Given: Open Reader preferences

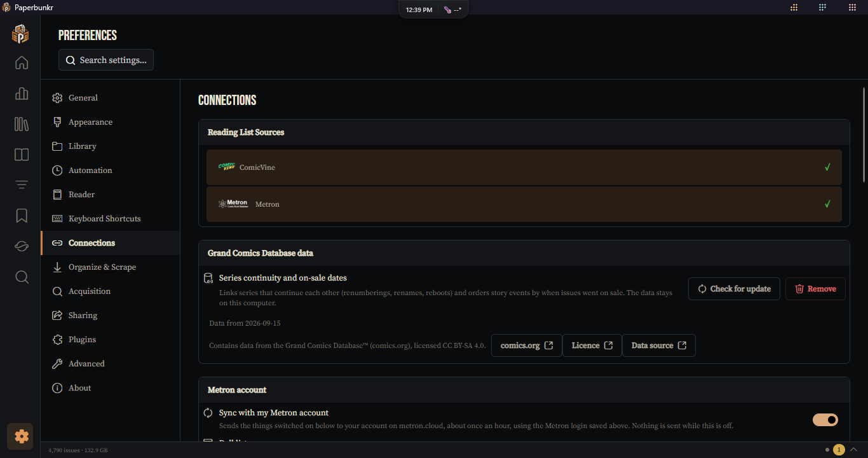Looking at the screenshot, I should click(111, 195).
